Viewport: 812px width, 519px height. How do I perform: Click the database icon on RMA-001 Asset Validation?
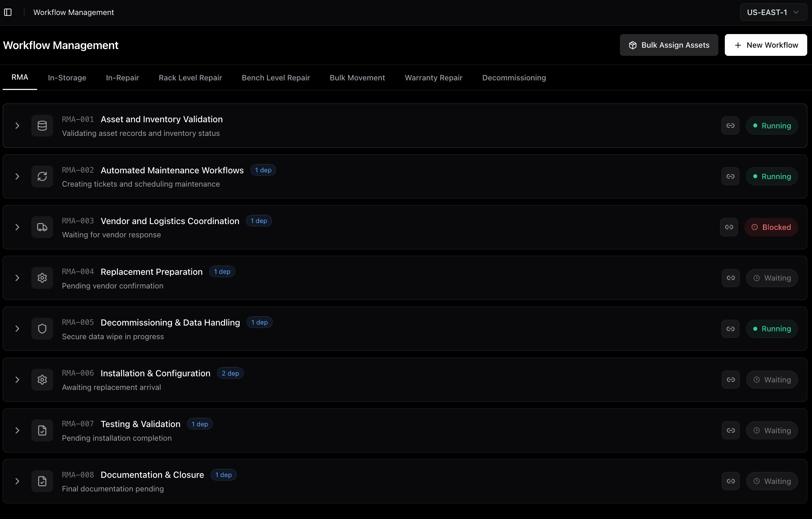coord(42,125)
